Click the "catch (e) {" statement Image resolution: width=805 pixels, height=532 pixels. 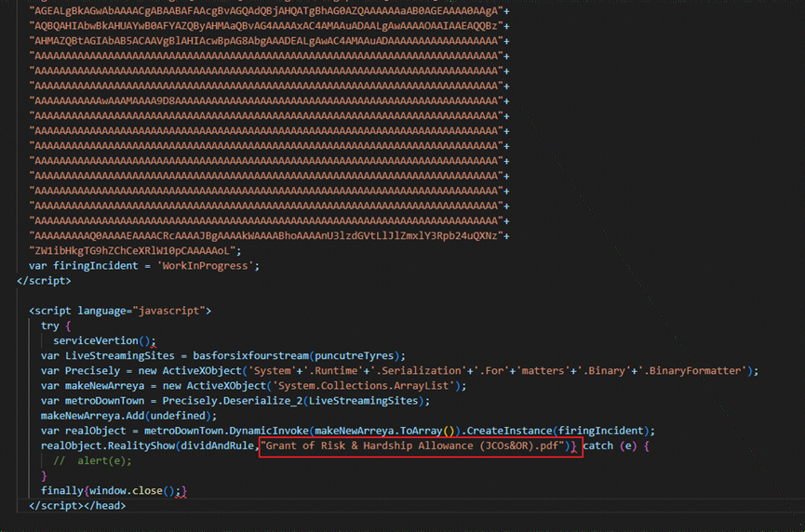pyautogui.click(x=616, y=446)
